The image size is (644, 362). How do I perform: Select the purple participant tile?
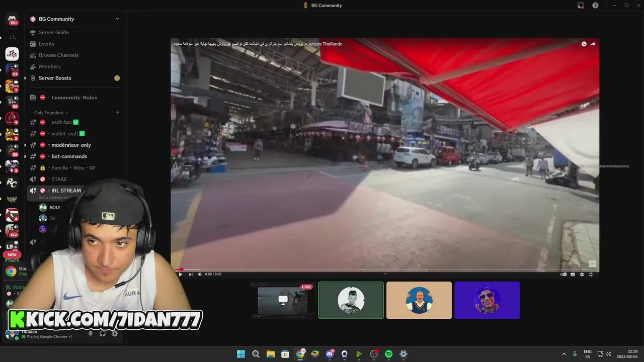487,300
